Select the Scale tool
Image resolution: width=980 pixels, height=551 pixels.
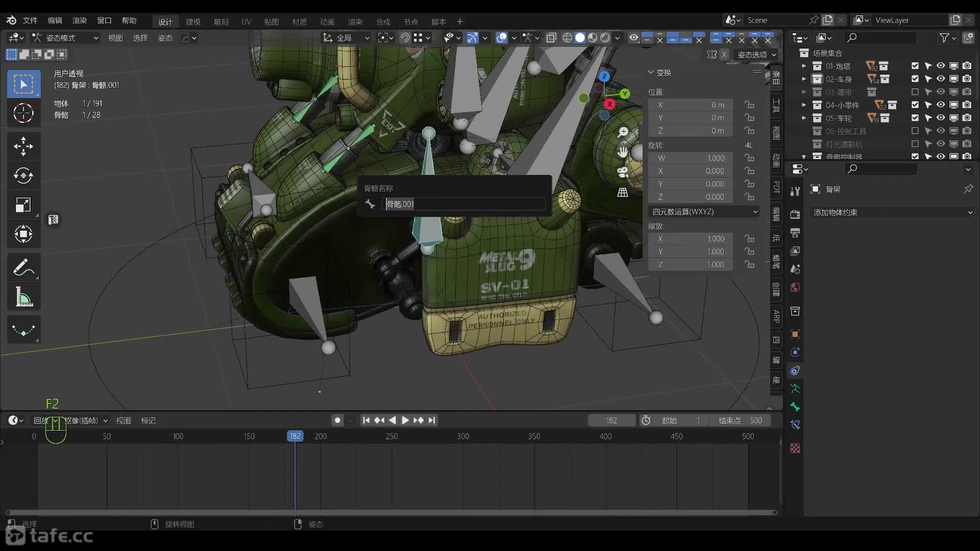pos(23,205)
